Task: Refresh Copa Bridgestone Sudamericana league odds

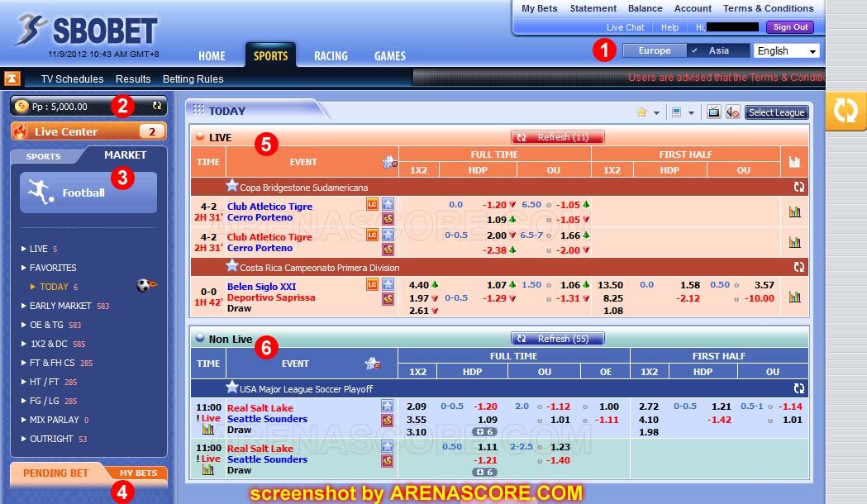Action: [798, 187]
